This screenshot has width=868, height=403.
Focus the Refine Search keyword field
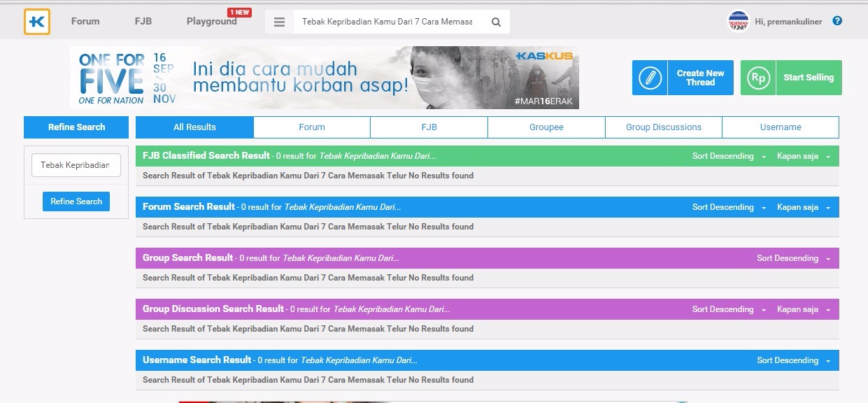pos(76,166)
